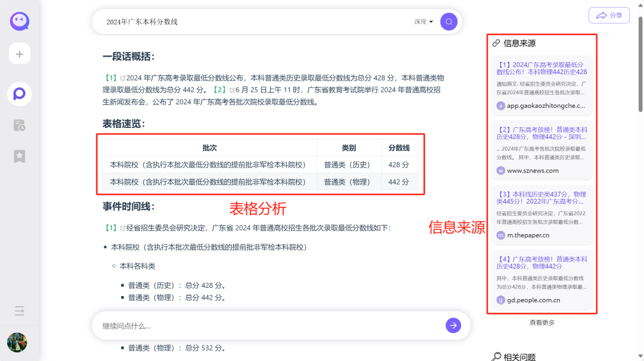
Task: Open source 【4】广东高考放榜 from gd.people.com.cn
Action: (x=541, y=263)
